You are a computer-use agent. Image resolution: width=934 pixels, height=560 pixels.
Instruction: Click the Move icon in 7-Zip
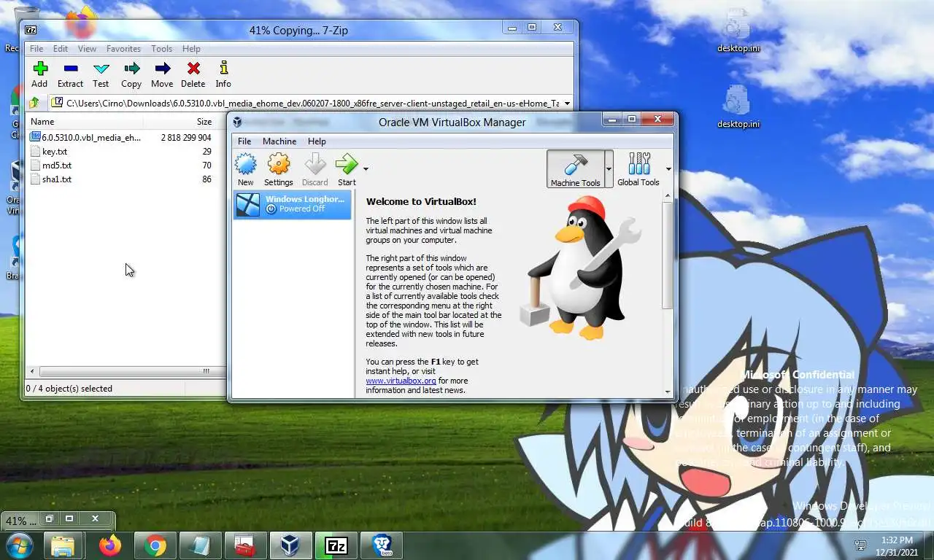162,69
